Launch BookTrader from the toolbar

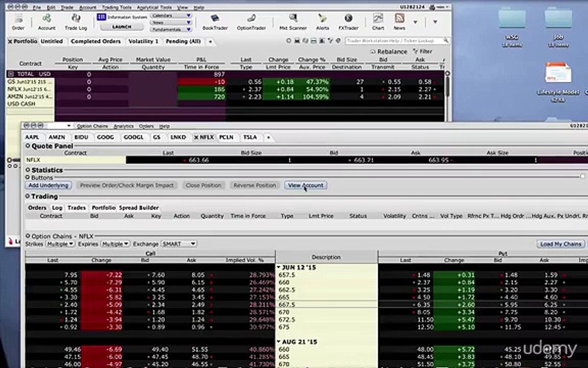(x=215, y=22)
